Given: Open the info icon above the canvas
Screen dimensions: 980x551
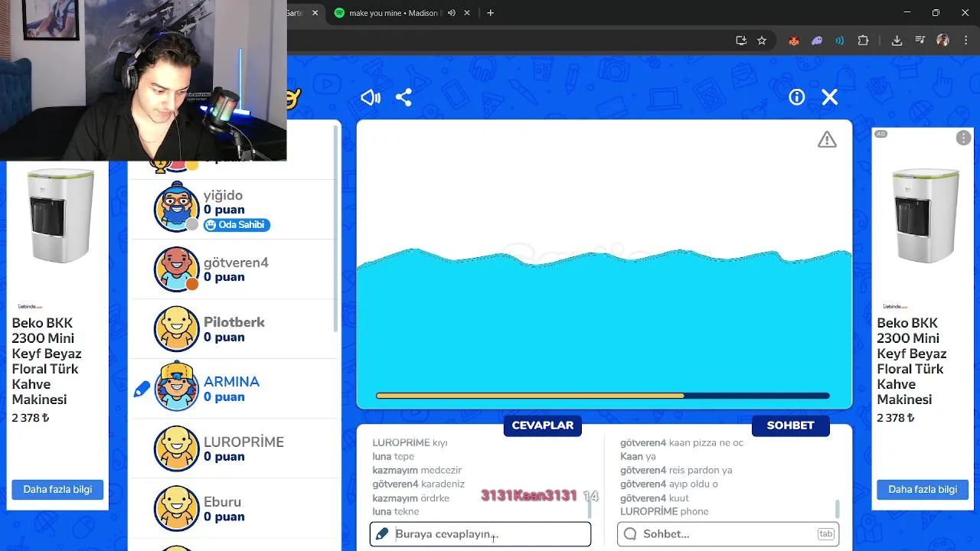Looking at the screenshot, I should 797,97.
